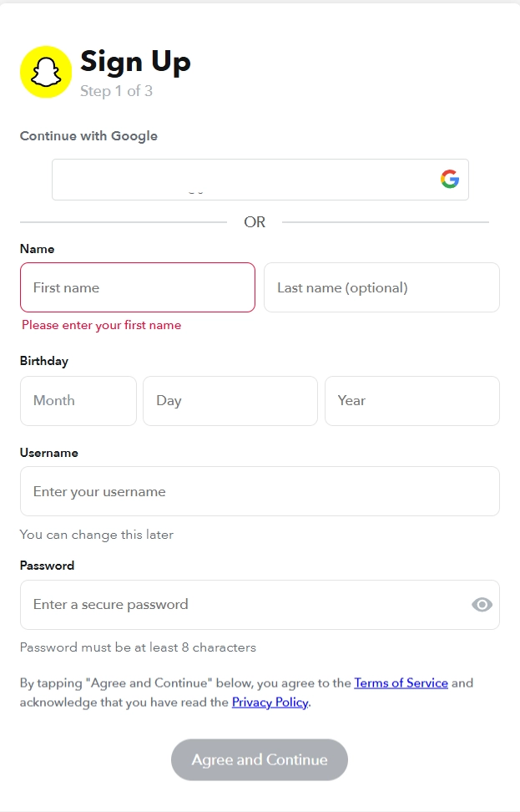This screenshot has height=812, width=520.
Task: Click the Sign Up heading
Action: pos(135,61)
